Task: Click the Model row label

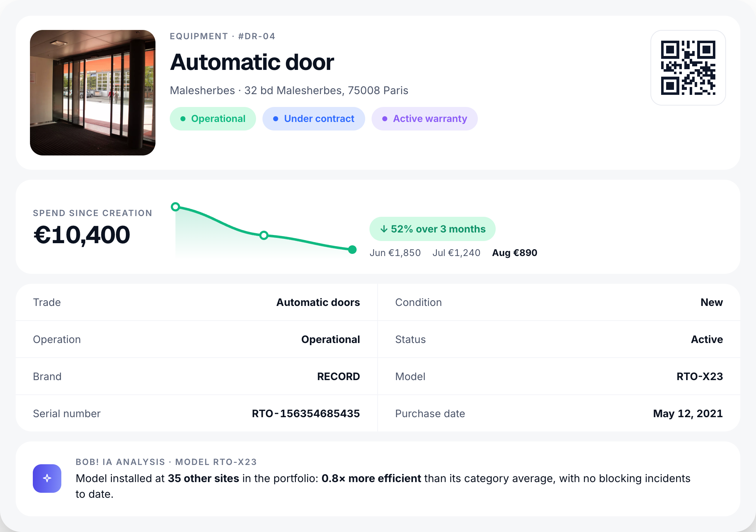Action: click(x=410, y=377)
